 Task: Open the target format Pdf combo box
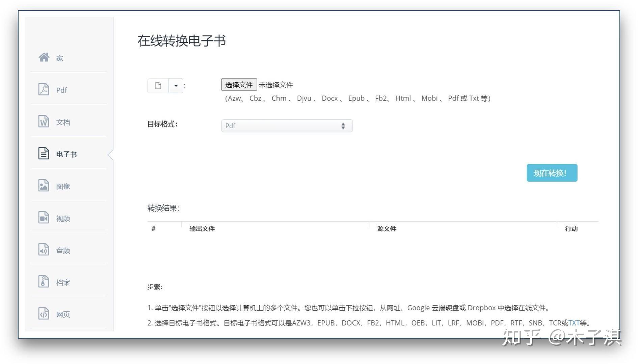(x=287, y=126)
